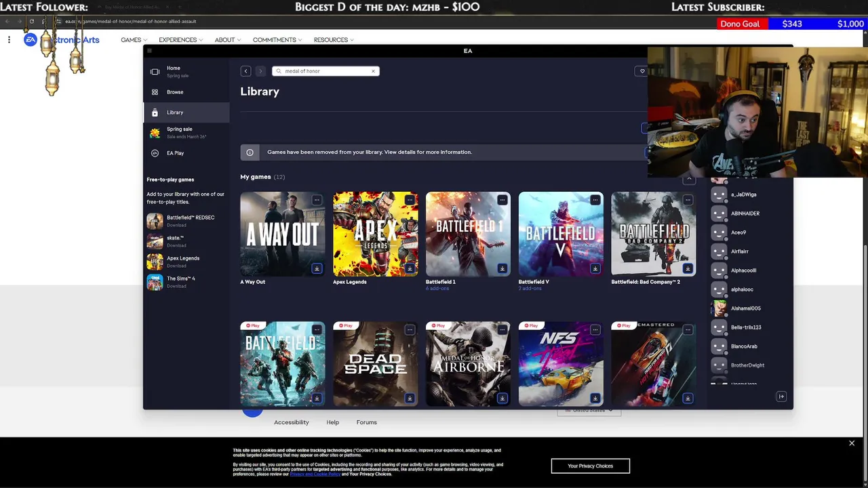The height and width of the screenshot is (488, 868).
Task: Go forward with the right arrow button
Action: (260, 71)
